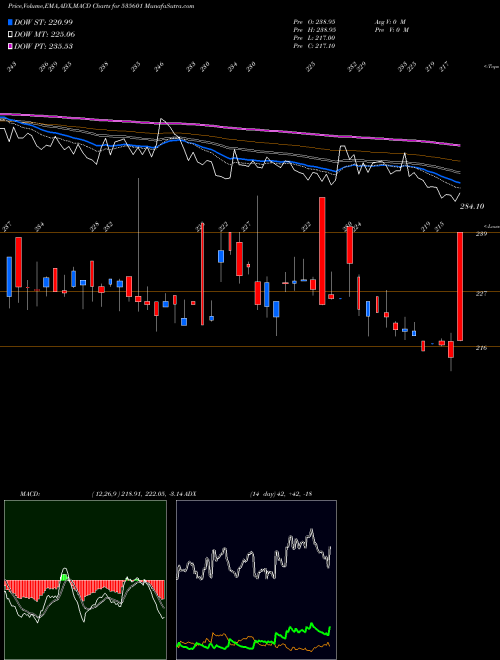Click the 'Pre V: 0 M' volume text
The height and width of the screenshot is (660, 500).
[392, 30]
